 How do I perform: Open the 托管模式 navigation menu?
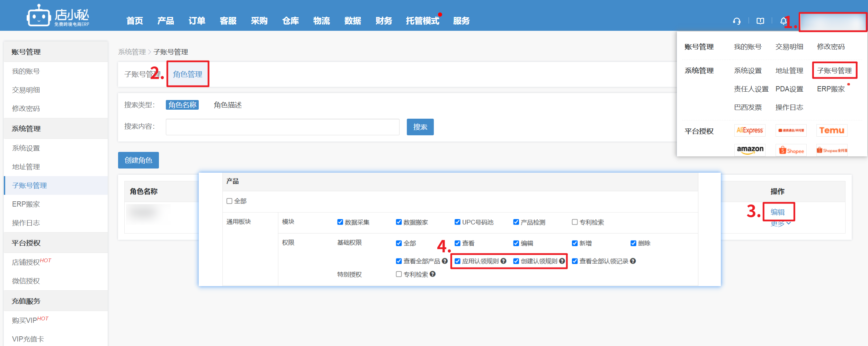pos(422,21)
